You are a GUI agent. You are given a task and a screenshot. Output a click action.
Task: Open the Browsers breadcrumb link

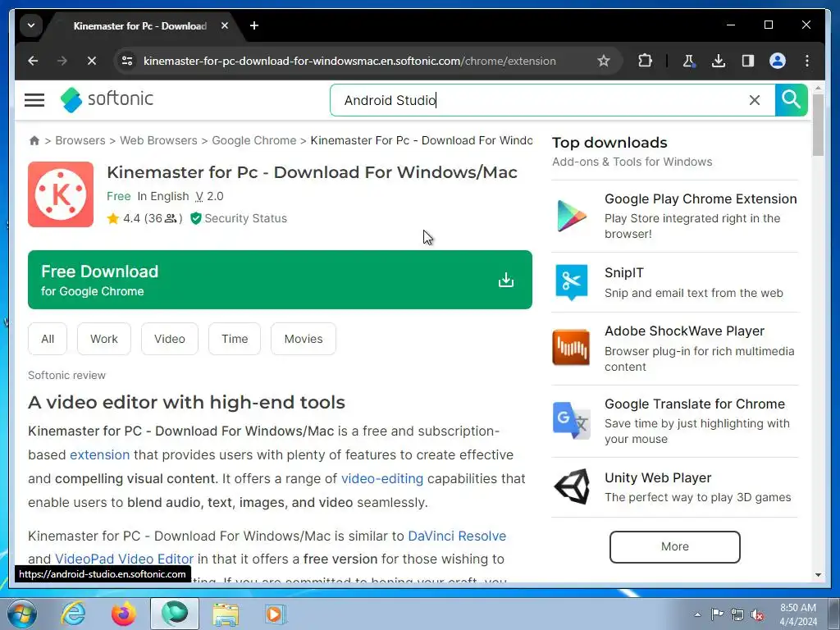point(80,140)
